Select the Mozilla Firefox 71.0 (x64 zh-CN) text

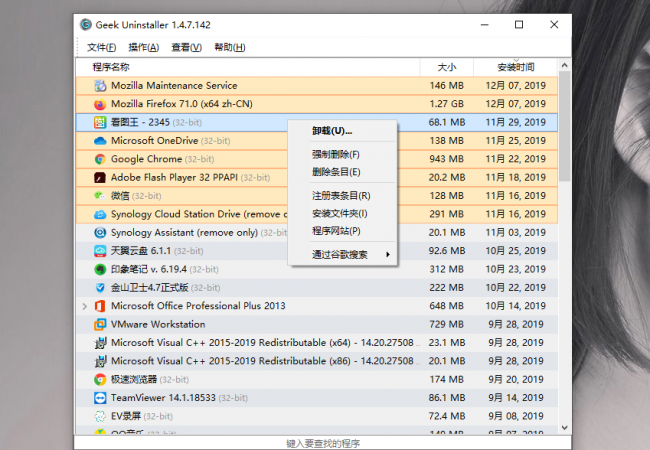point(182,104)
